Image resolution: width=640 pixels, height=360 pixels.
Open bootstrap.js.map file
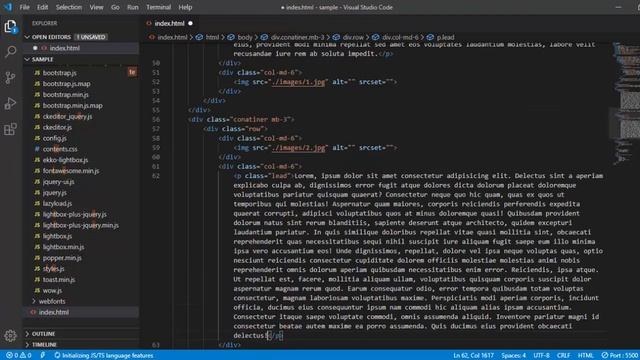67,84
